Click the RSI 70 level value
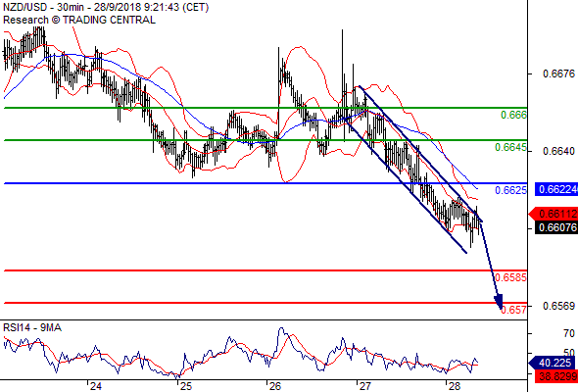This screenshot has width=578, height=392. [569, 334]
